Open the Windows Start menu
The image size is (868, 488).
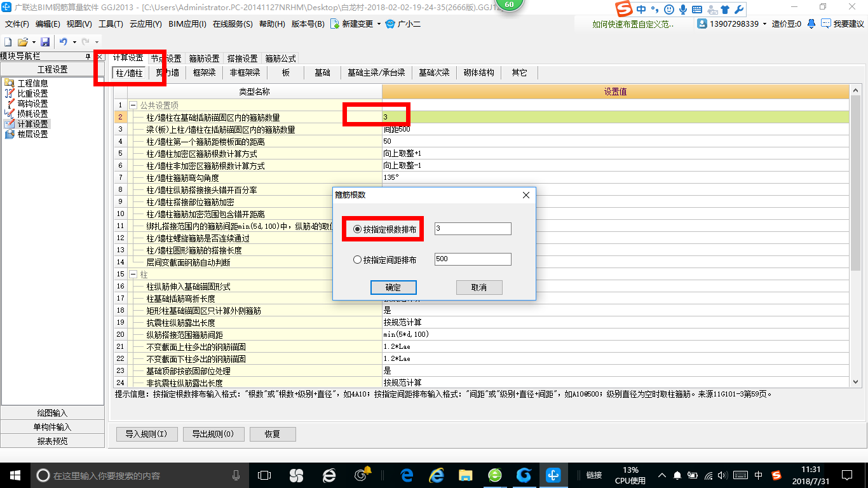click(15, 475)
